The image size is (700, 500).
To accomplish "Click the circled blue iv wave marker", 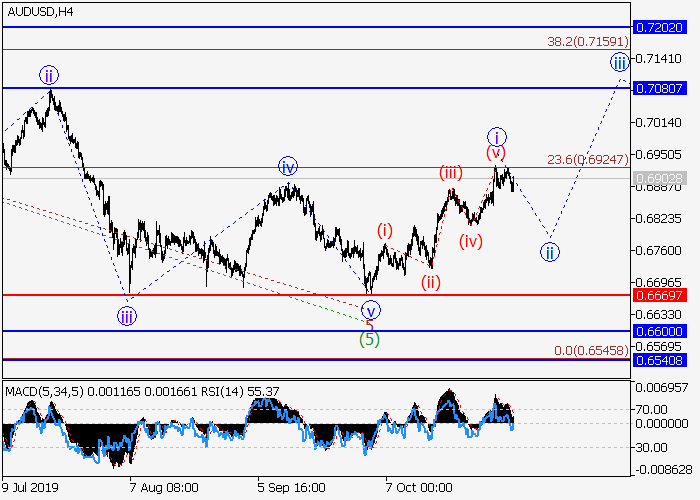I will coord(288,166).
